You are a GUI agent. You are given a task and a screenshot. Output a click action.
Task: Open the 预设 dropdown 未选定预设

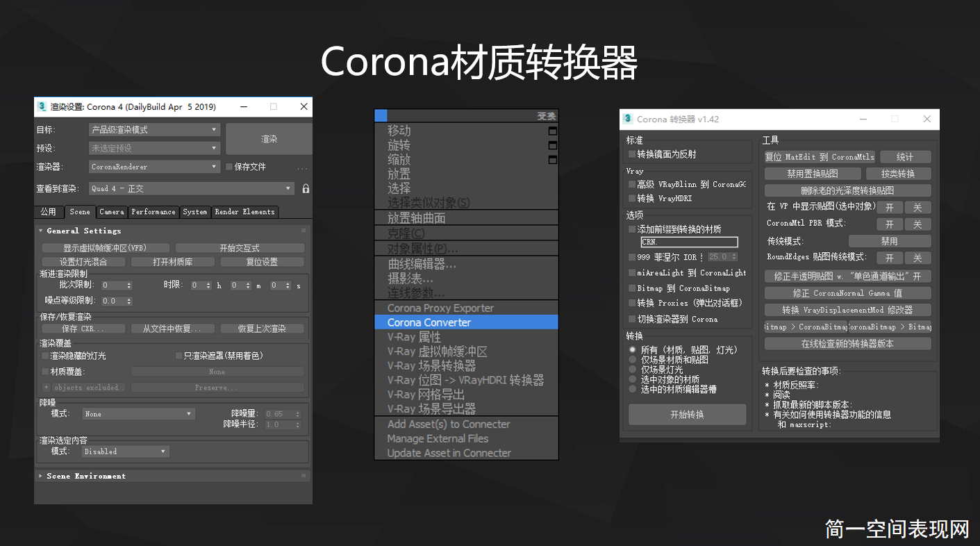click(154, 148)
